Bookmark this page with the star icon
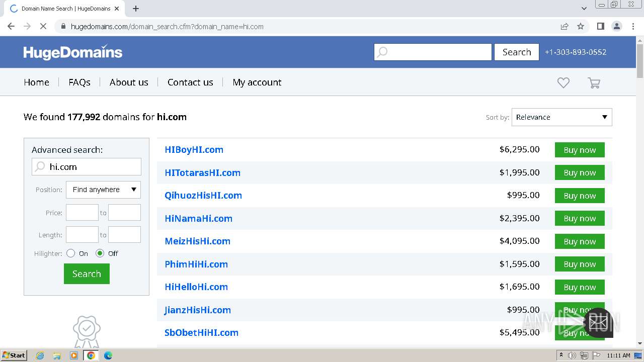This screenshot has width=644, height=362. [x=581, y=27]
